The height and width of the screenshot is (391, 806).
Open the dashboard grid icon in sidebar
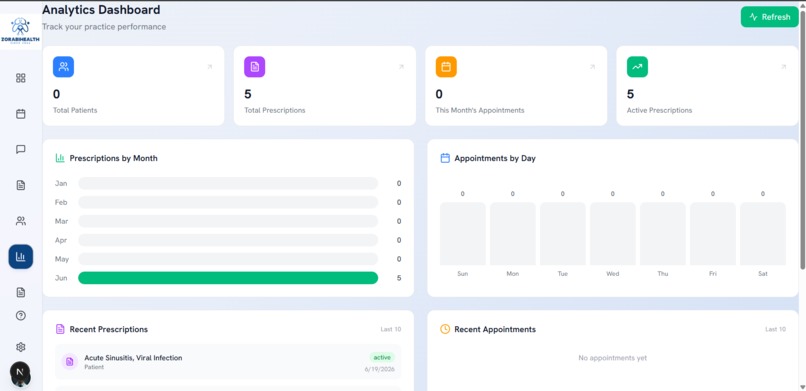[21, 78]
